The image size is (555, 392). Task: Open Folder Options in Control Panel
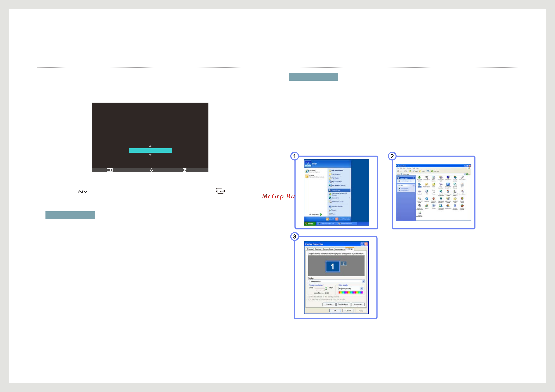pos(427,185)
